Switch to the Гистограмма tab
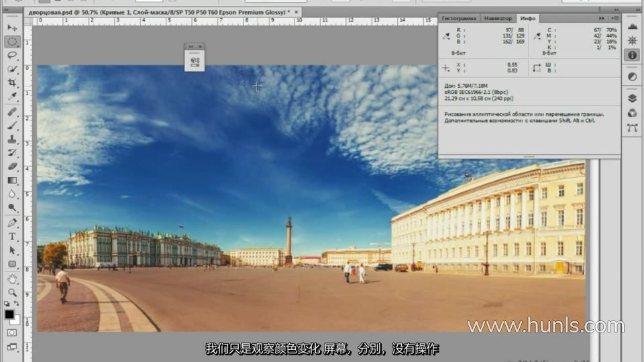The height and width of the screenshot is (362, 644). [x=459, y=19]
